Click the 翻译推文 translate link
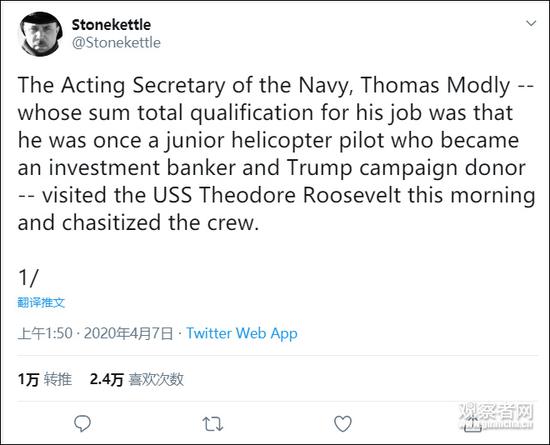The height and width of the screenshot is (445, 550). (x=41, y=302)
